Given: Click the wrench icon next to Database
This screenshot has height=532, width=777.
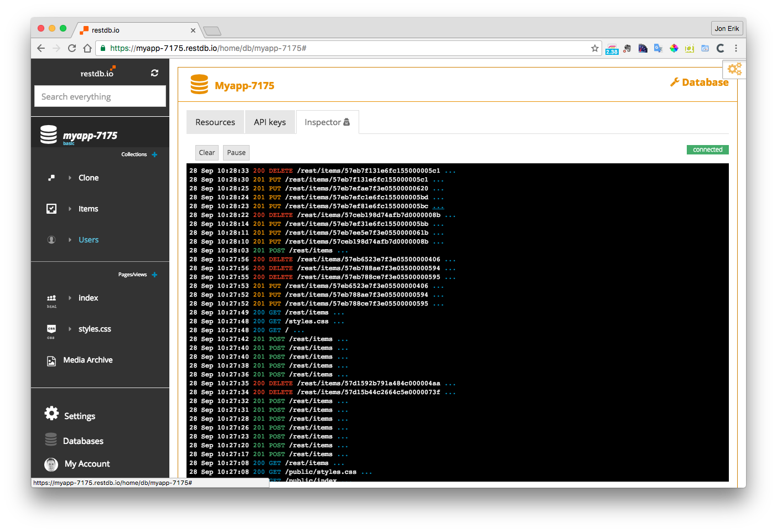Looking at the screenshot, I should (x=675, y=82).
